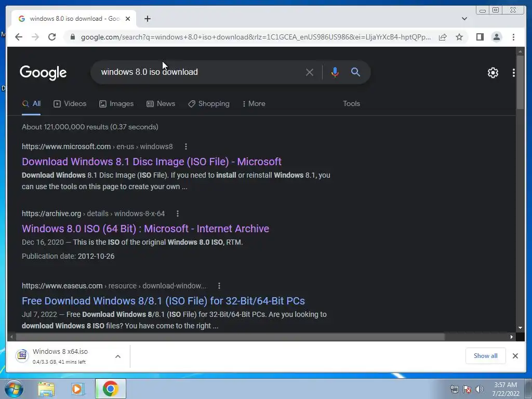
Task: Click the browser forward arrow
Action: click(35, 37)
